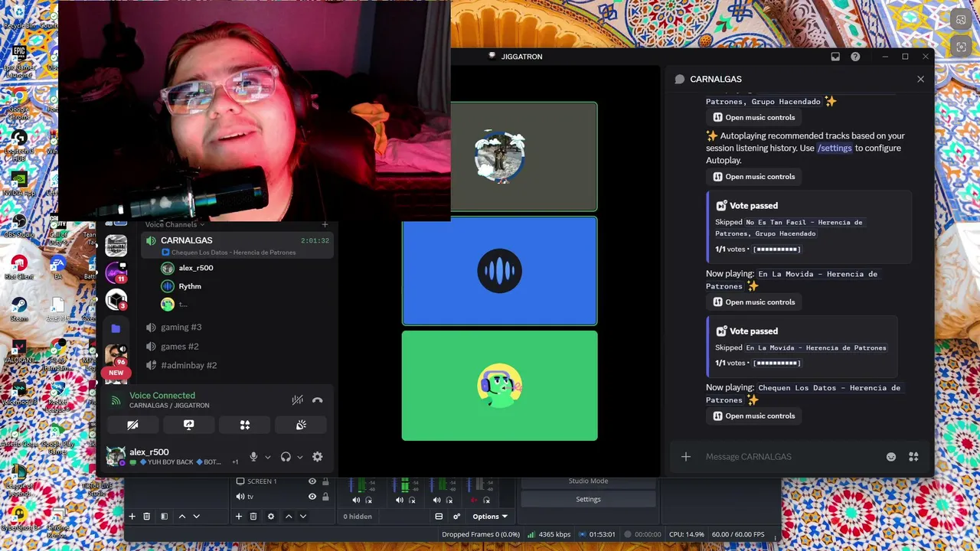Open the server with 3 notifications
The image size is (980, 551).
point(116,300)
